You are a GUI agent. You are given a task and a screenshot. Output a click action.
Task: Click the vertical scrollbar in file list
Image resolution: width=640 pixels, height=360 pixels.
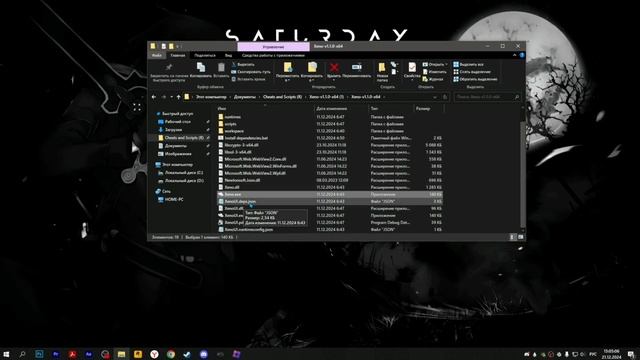click(523, 173)
